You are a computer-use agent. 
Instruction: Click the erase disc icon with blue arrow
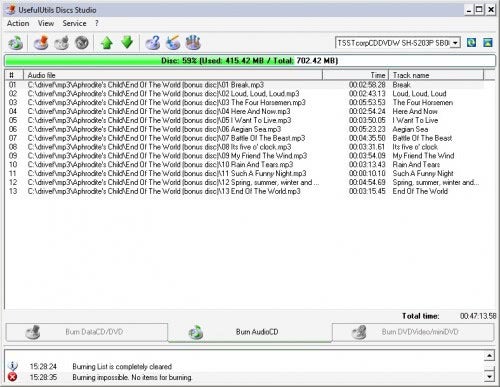tap(173, 43)
